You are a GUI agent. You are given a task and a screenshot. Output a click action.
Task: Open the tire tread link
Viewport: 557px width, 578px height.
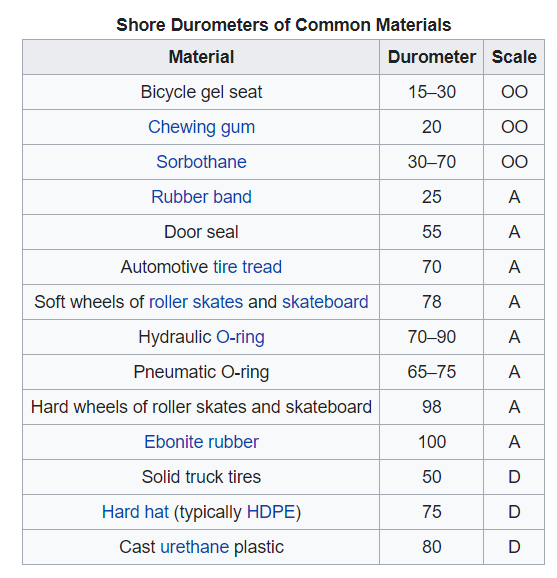pyautogui.click(x=247, y=267)
